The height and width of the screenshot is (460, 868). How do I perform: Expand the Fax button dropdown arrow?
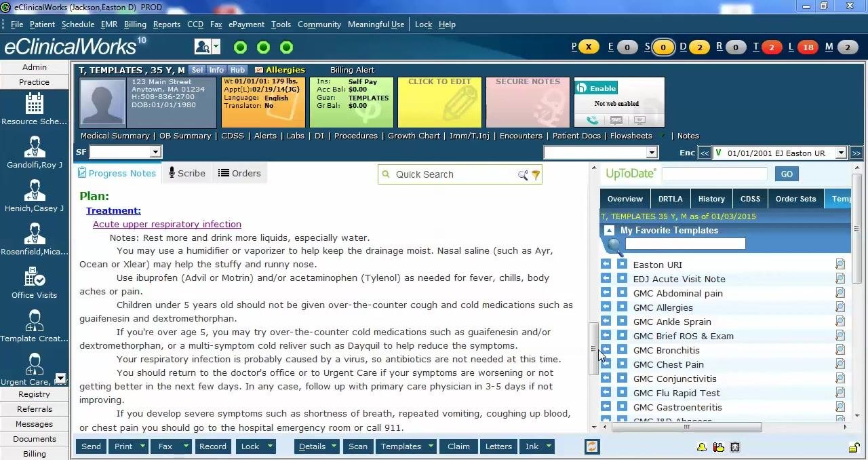(x=184, y=446)
